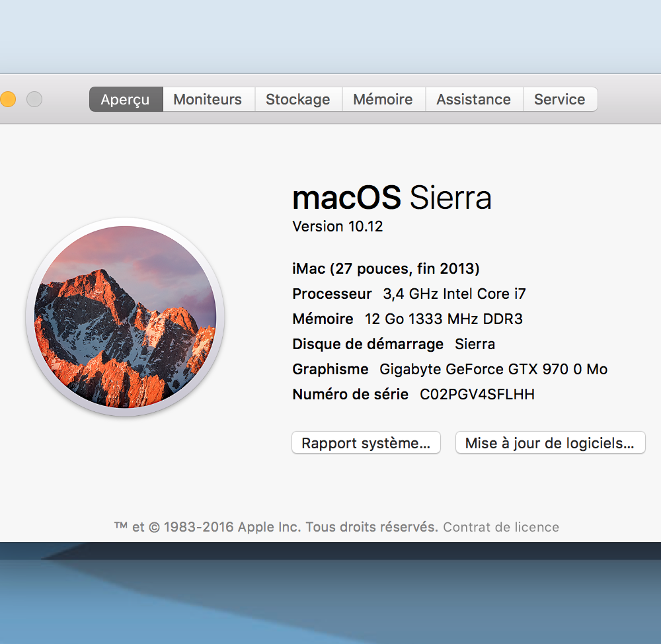Viewport: 661px width, 644px height.
Task: Click the macOS Sierra mountain logo
Action: [x=125, y=317]
